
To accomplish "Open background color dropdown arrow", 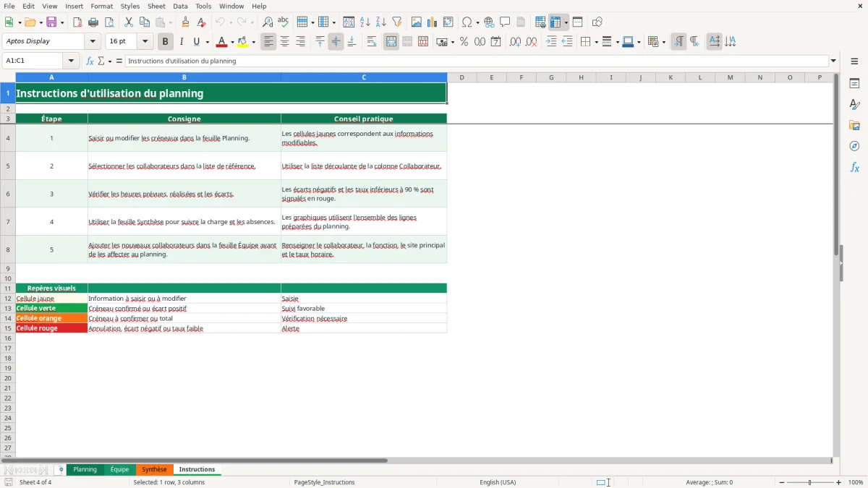I will [x=253, y=42].
